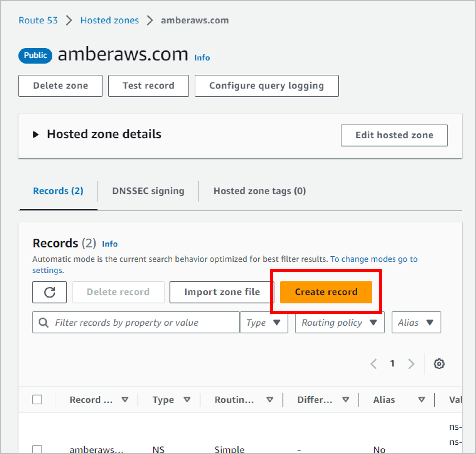The height and width of the screenshot is (454, 476).
Task: Sort by Differentiator column arrow
Action: 346,400
